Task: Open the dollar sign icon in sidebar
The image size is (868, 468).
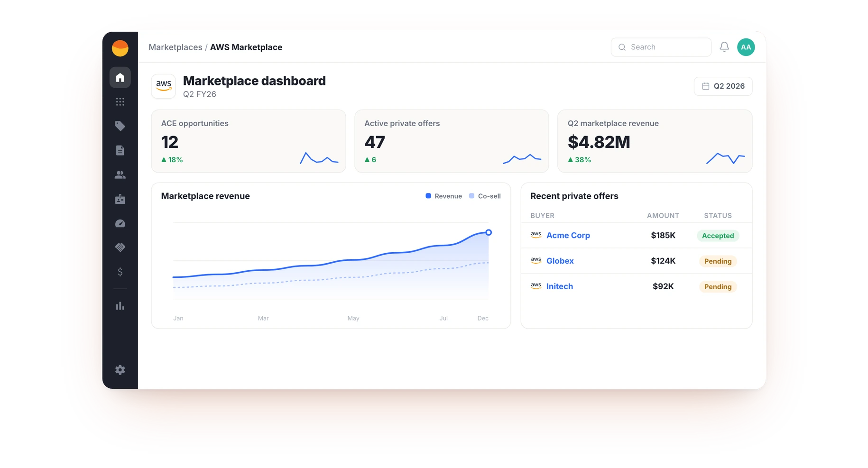Action: point(120,272)
